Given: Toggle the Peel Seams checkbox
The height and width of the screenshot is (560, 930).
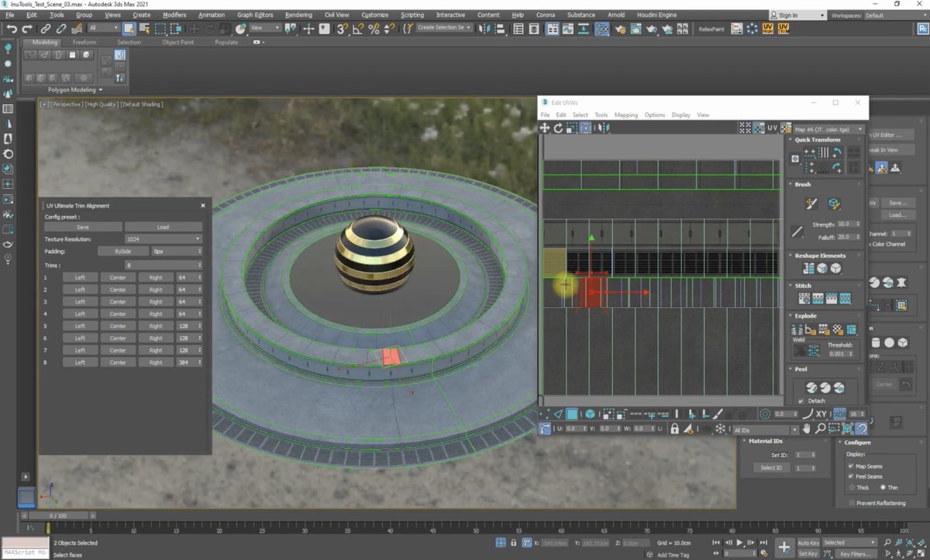Looking at the screenshot, I should (851, 476).
